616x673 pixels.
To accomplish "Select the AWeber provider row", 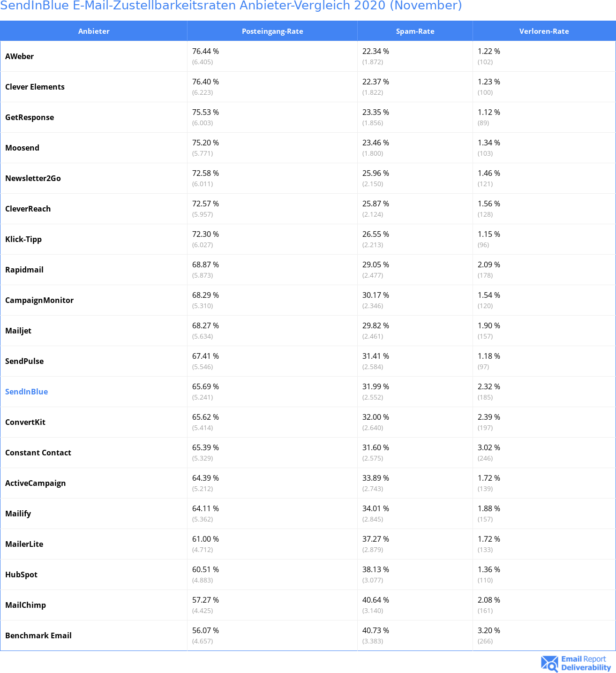I will [308, 56].
